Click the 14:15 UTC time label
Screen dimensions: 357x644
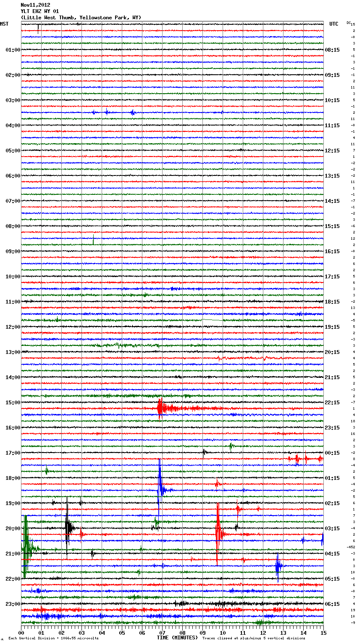332,201
